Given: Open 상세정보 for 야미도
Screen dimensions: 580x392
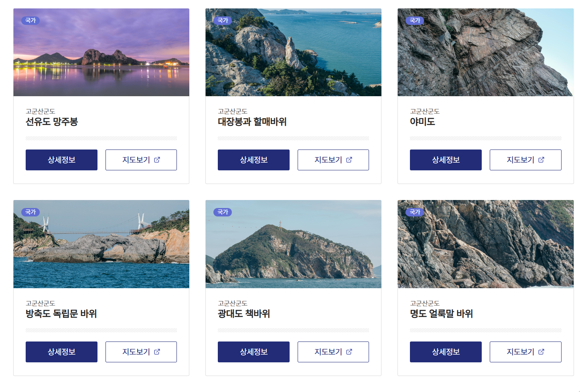Looking at the screenshot, I should (446, 160).
